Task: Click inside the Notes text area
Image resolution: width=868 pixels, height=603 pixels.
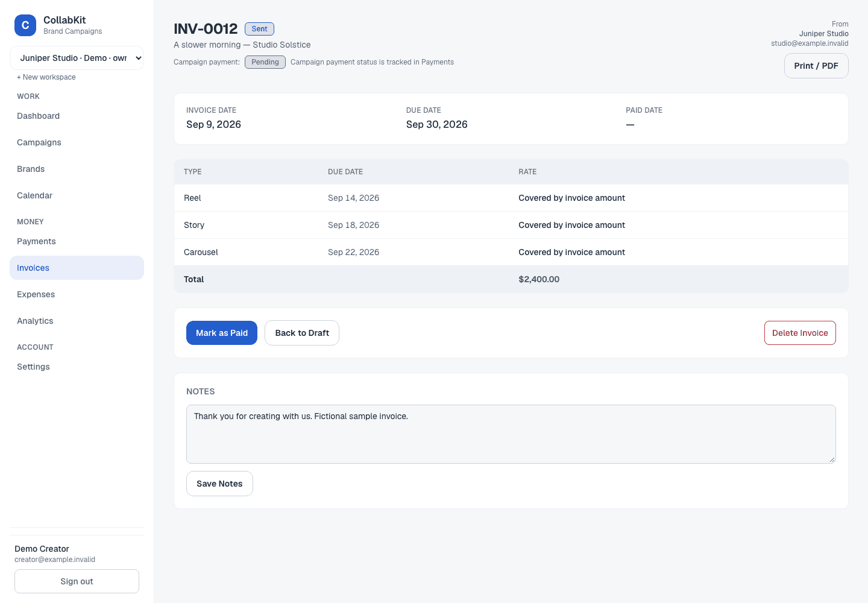Action: (511, 434)
